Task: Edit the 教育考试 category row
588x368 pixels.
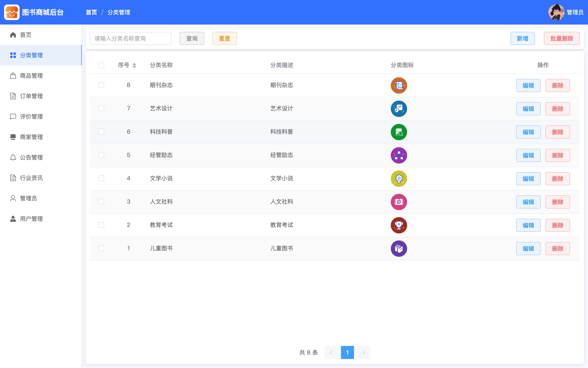Action: tap(528, 225)
